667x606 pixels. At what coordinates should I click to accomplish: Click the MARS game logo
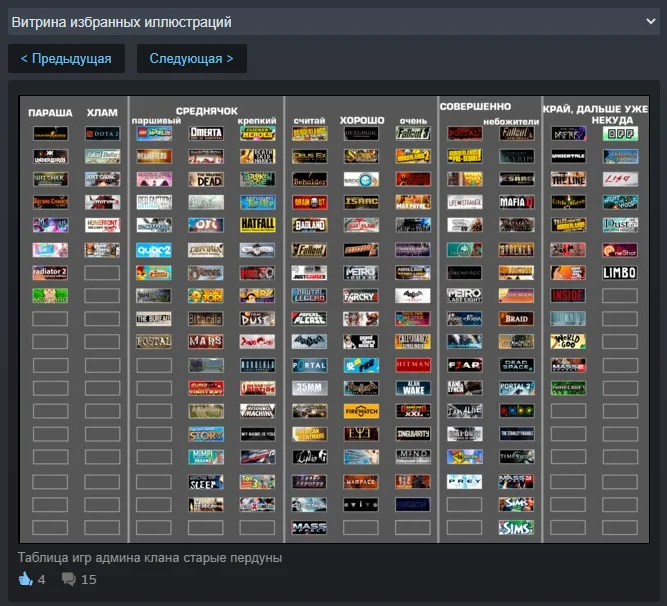tap(206, 341)
